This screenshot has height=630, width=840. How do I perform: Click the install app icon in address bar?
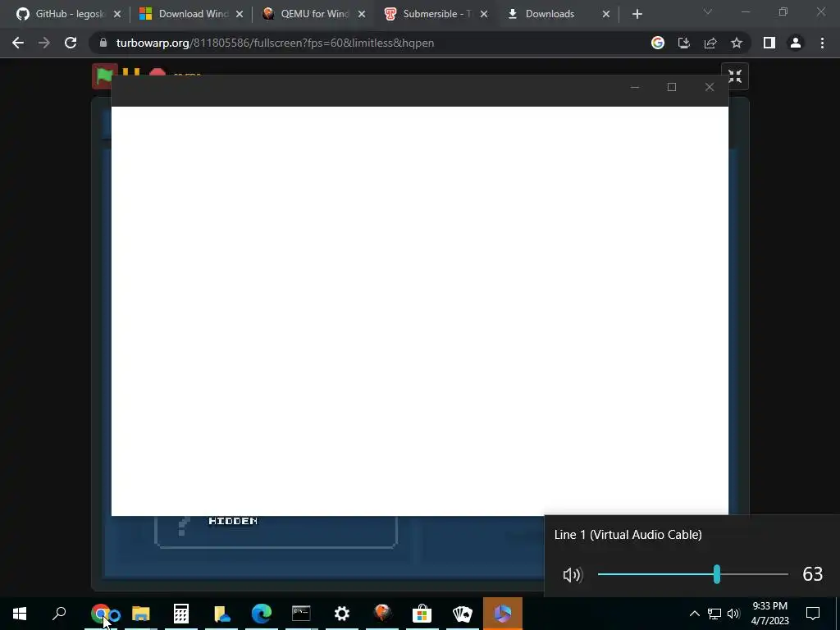684,43
